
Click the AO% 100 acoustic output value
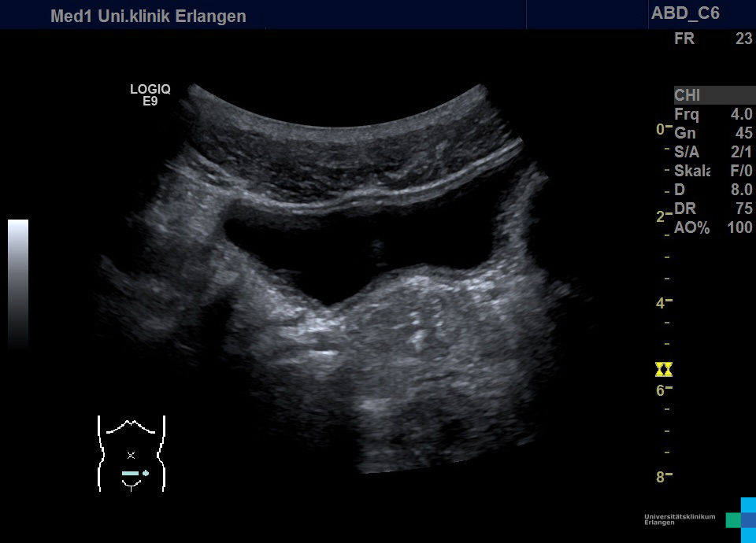[713, 228]
